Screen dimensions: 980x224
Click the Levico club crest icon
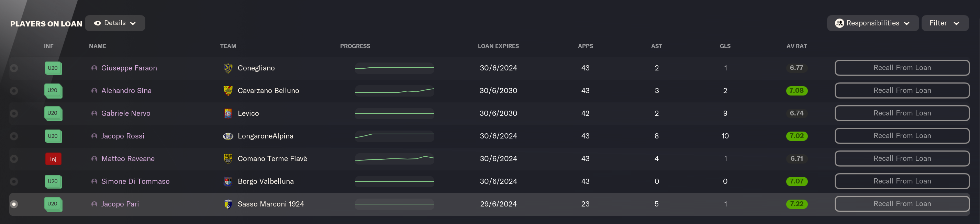[x=228, y=113]
